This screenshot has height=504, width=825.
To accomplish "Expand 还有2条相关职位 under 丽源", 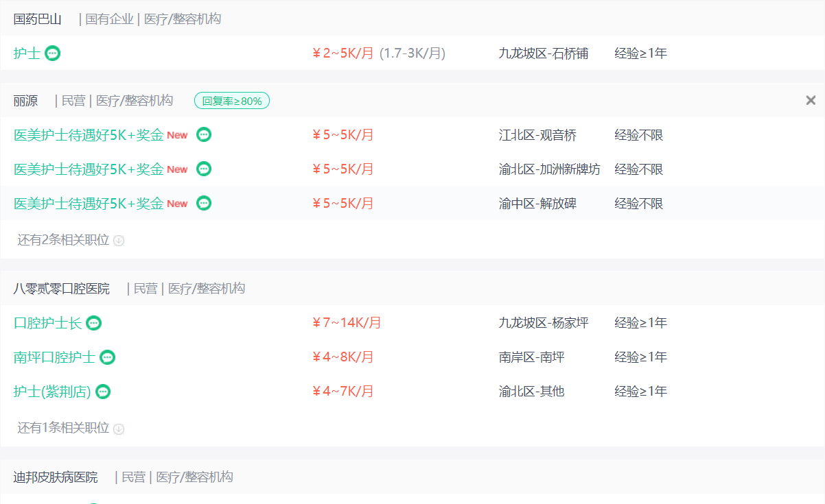I will pyautogui.click(x=71, y=240).
